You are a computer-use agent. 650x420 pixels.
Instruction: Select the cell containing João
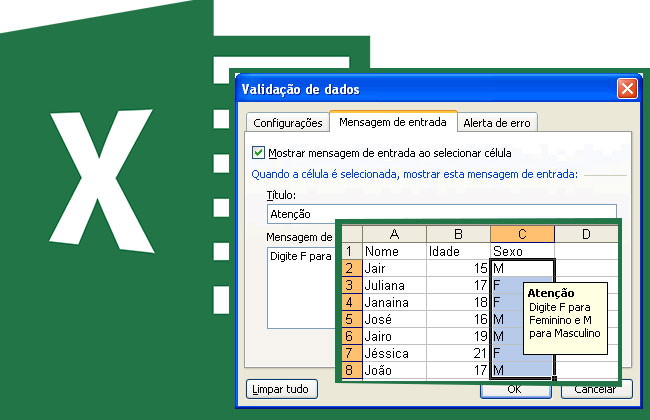coord(394,370)
